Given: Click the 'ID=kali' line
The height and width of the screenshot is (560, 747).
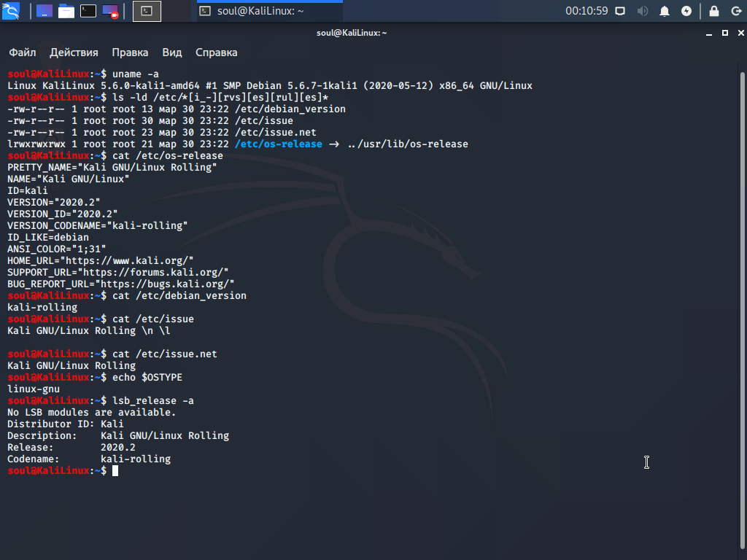Looking at the screenshot, I should point(27,190).
